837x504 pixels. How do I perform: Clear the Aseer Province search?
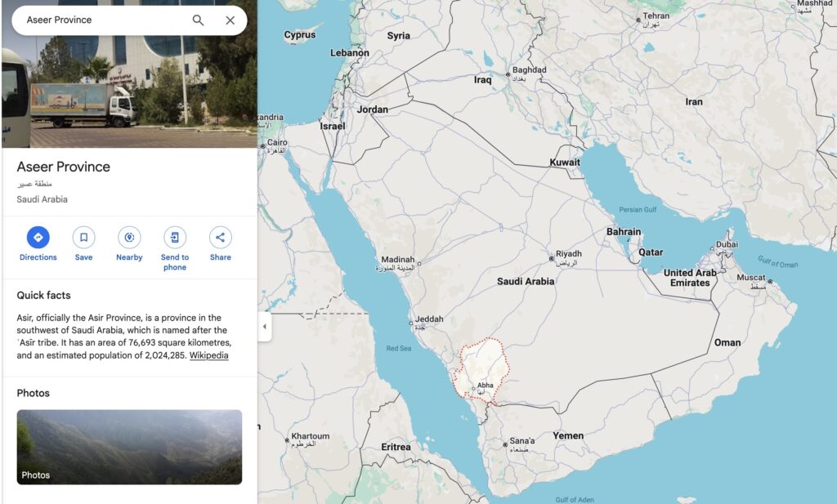point(231,20)
